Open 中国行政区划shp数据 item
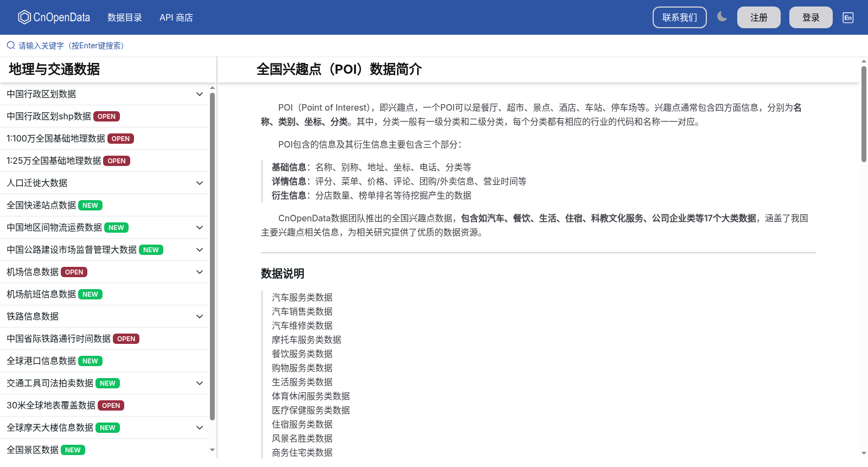Image resolution: width=868 pixels, height=467 pixels. [x=104, y=116]
